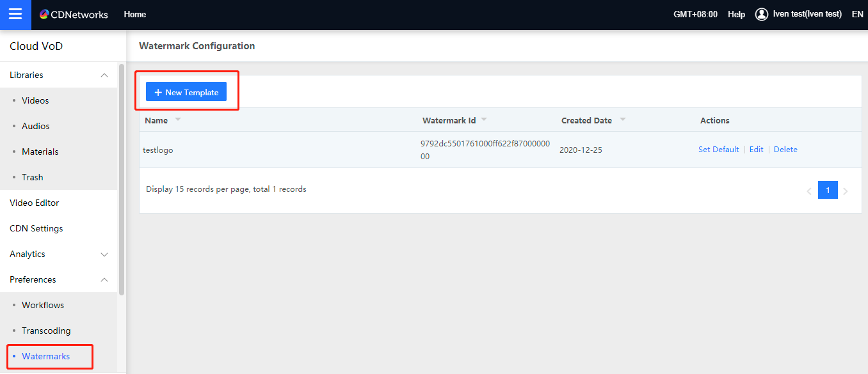Click the New Template button
Image resolution: width=868 pixels, height=374 pixels.
coord(186,92)
